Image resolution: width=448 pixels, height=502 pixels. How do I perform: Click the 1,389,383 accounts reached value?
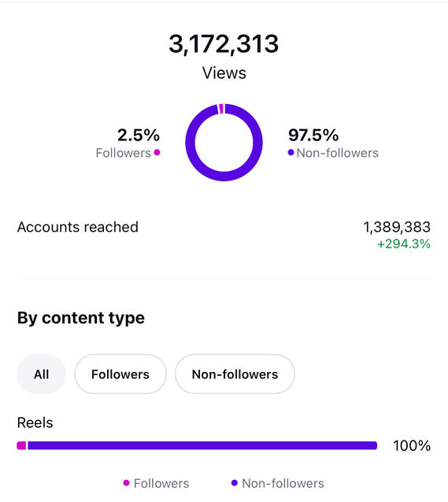point(397,227)
